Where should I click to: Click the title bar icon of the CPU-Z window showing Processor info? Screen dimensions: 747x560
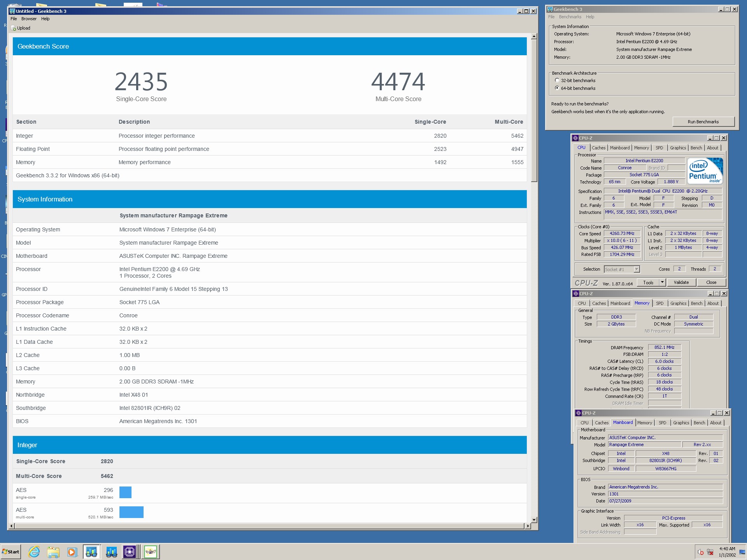pos(575,138)
